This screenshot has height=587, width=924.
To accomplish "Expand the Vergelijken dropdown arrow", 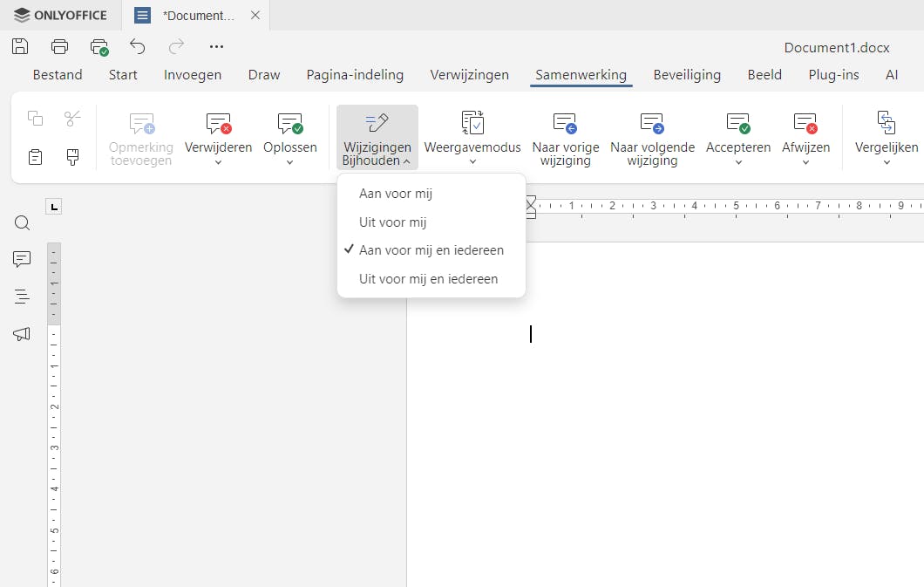I will click(886, 160).
